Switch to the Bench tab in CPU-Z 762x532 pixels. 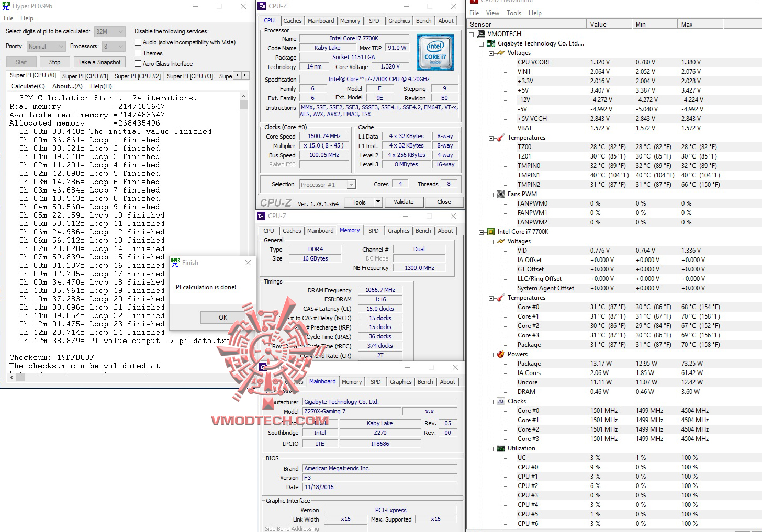point(423,20)
